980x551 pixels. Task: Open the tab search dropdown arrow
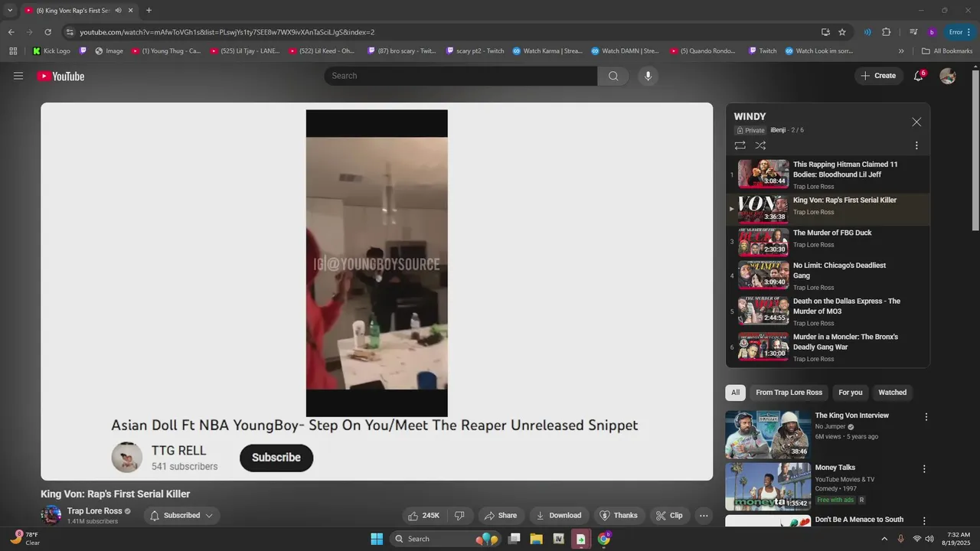tap(10, 10)
